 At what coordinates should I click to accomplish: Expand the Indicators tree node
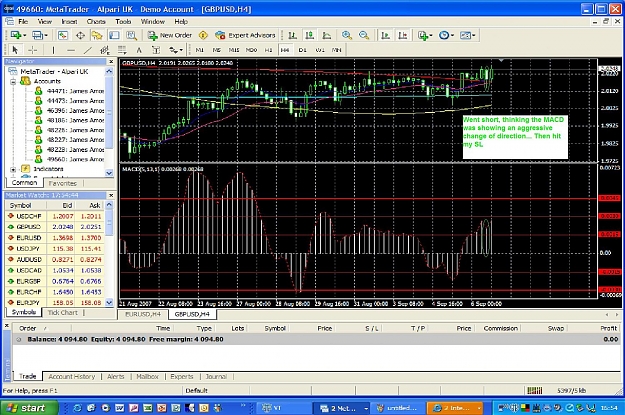point(13,169)
